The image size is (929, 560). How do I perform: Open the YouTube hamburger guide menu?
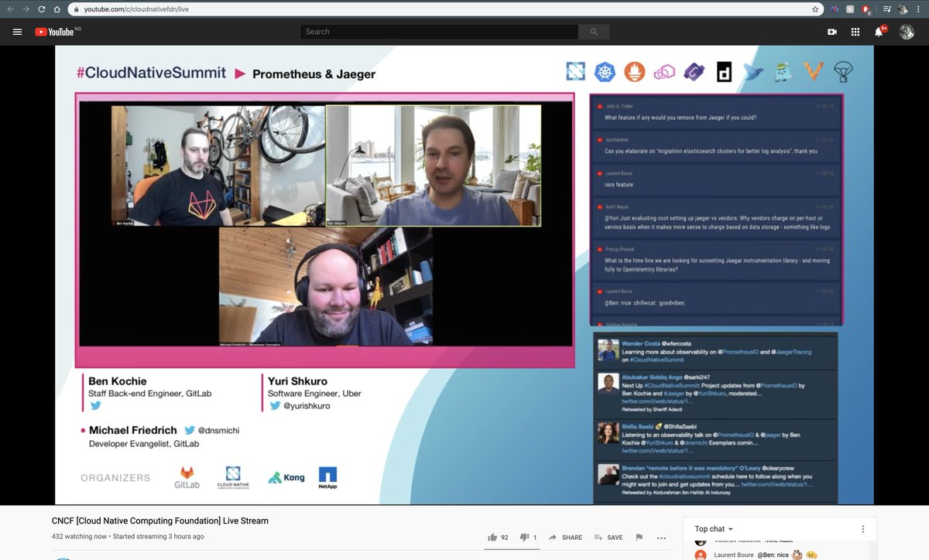pos(17,32)
